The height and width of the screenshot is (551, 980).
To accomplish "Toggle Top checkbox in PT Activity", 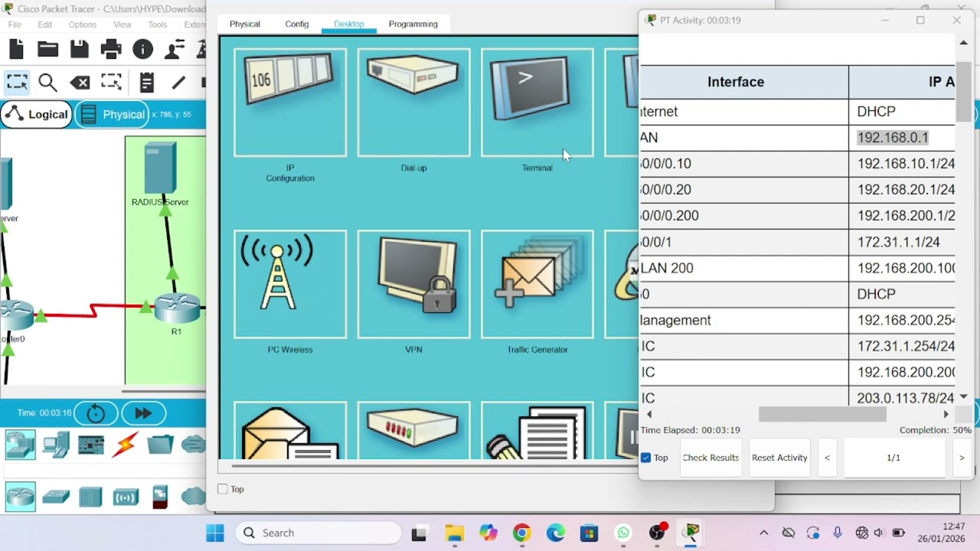I will (x=646, y=458).
